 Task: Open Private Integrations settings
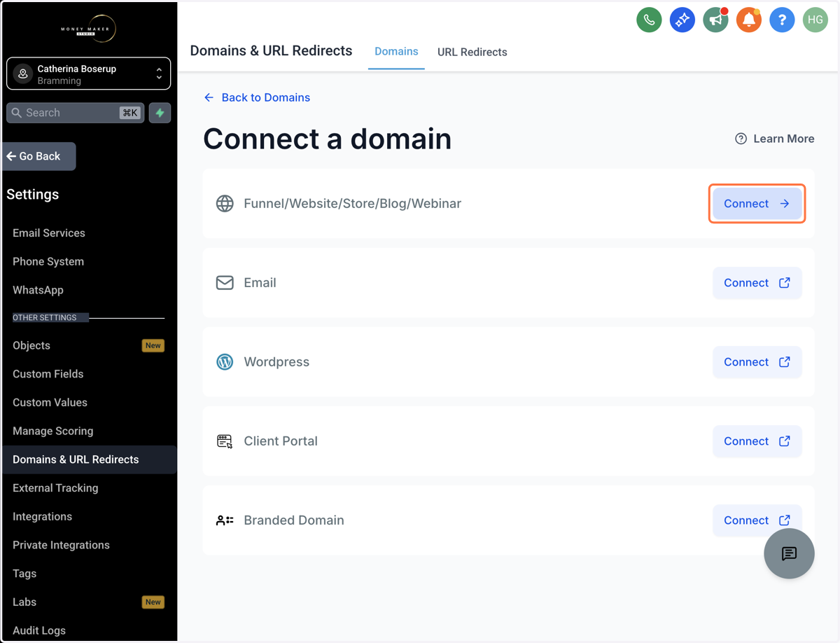pos(61,545)
